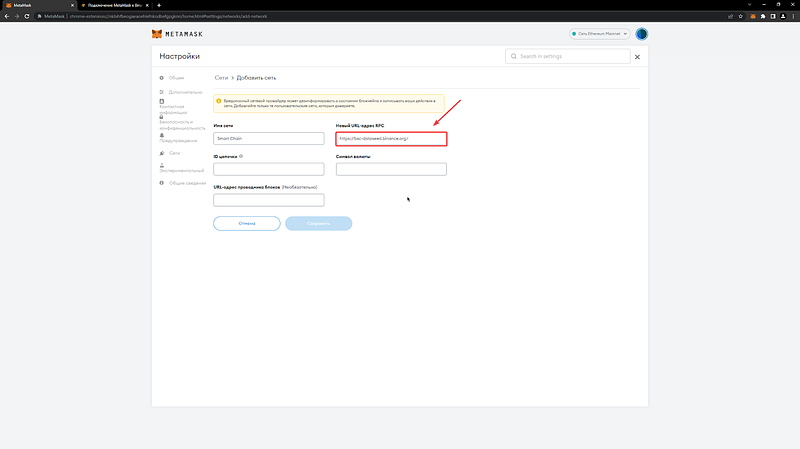800x449 pixels.
Task: Click the share page icon in address bar
Action: point(731,16)
